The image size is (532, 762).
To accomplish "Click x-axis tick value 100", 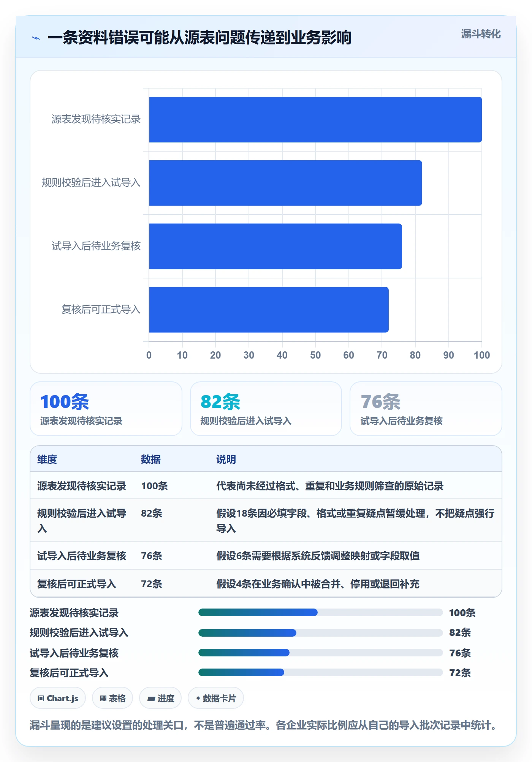I will 482,355.
